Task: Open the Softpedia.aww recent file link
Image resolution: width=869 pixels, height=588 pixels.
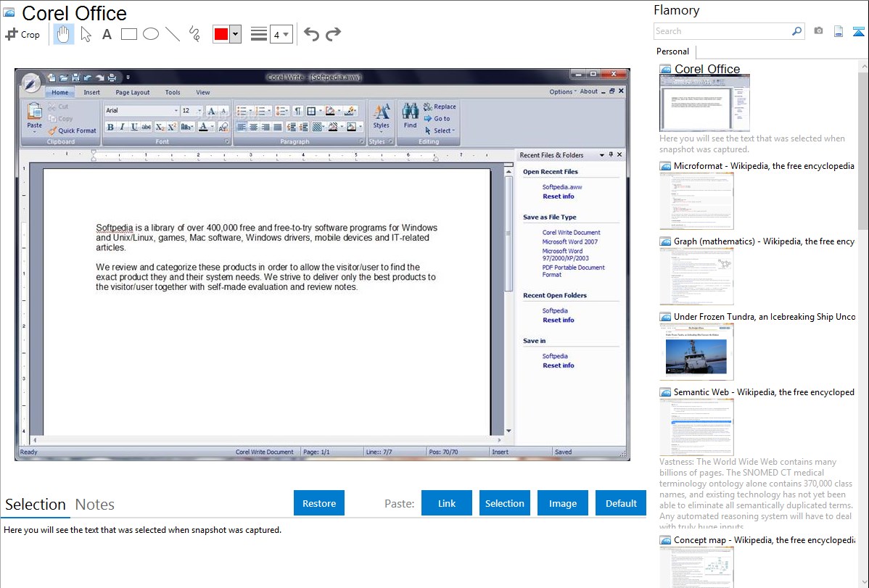Action: click(562, 187)
